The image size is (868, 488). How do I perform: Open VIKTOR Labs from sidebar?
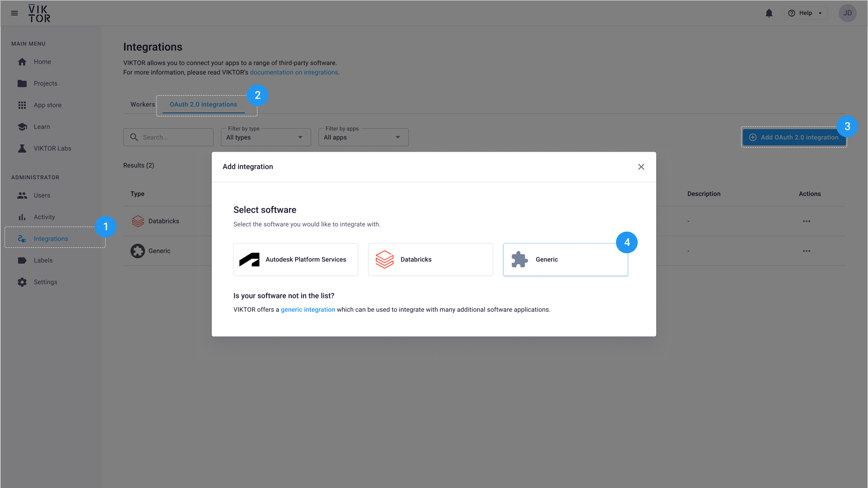point(52,149)
